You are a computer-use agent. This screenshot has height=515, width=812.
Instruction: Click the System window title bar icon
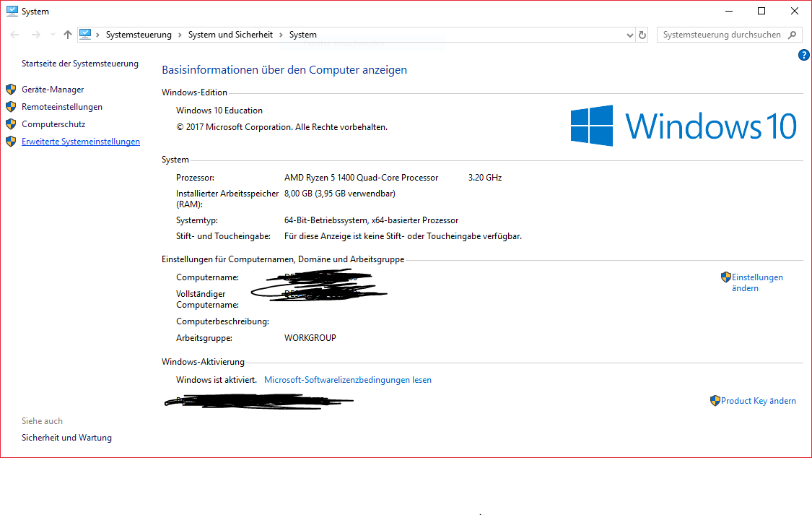(12, 11)
